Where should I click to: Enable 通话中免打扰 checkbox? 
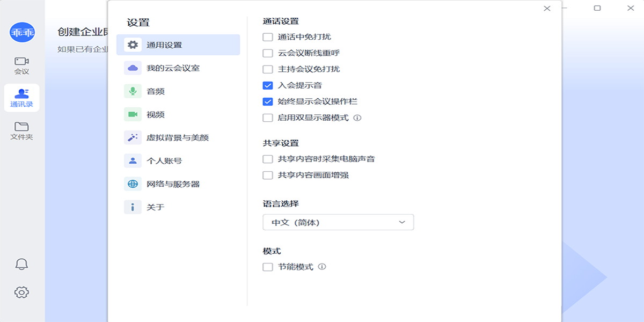[x=268, y=37]
